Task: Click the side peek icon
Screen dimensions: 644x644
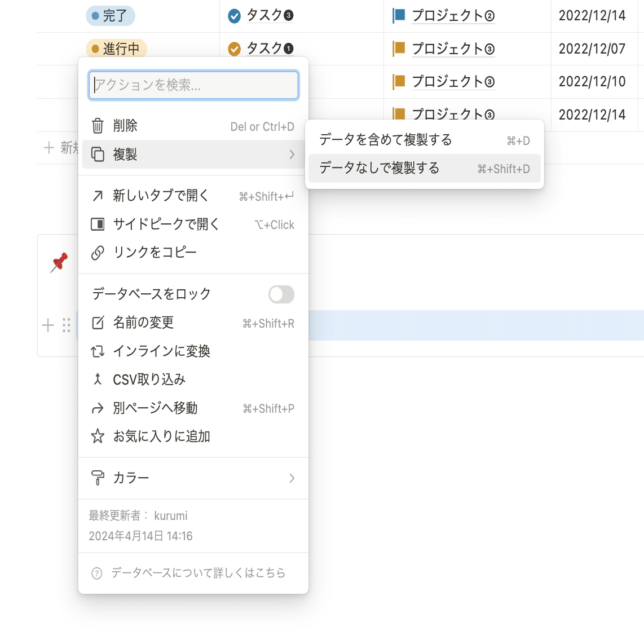Action: (x=98, y=224)
